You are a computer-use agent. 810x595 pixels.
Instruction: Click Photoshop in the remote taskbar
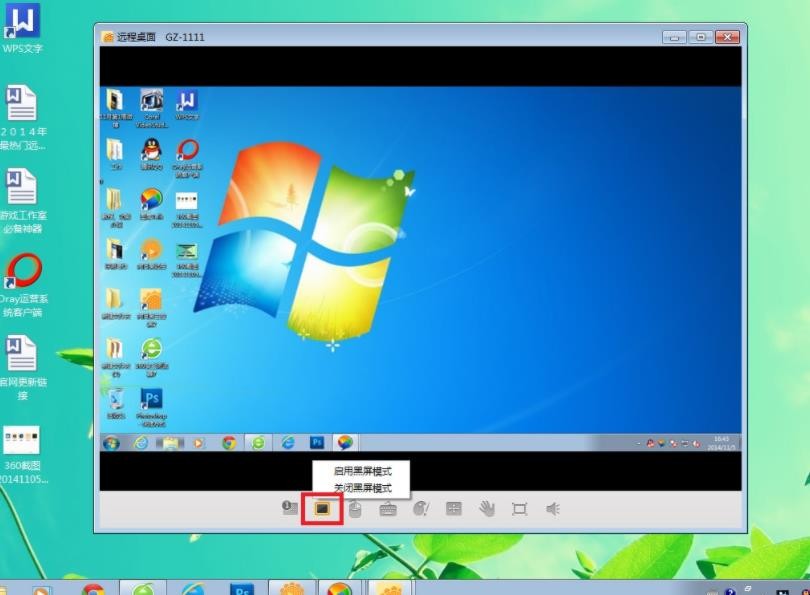coord(317,443)
